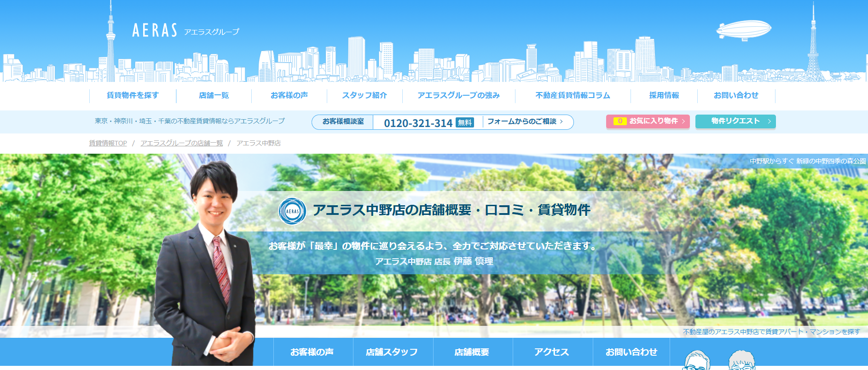The width and height of the screenshot is (868, 370).
Task: Go to スタッフ紹介 page
Action: point(364,95)
